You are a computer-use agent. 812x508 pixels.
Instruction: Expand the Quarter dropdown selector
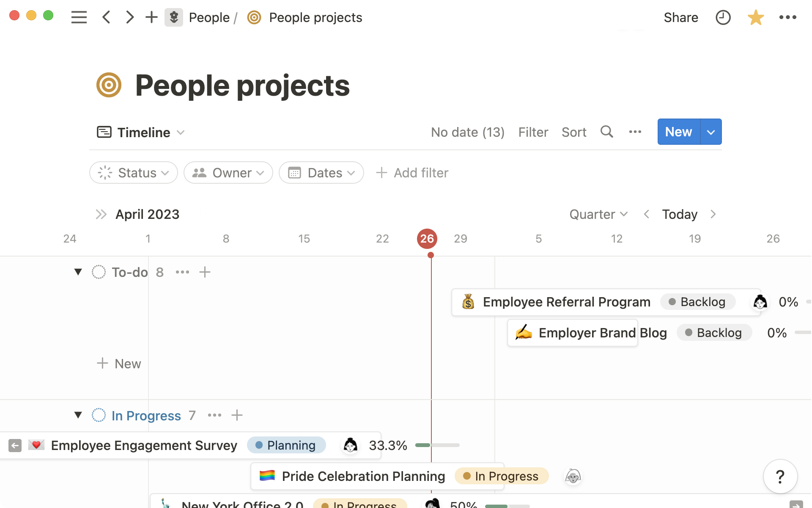point(598,214)
